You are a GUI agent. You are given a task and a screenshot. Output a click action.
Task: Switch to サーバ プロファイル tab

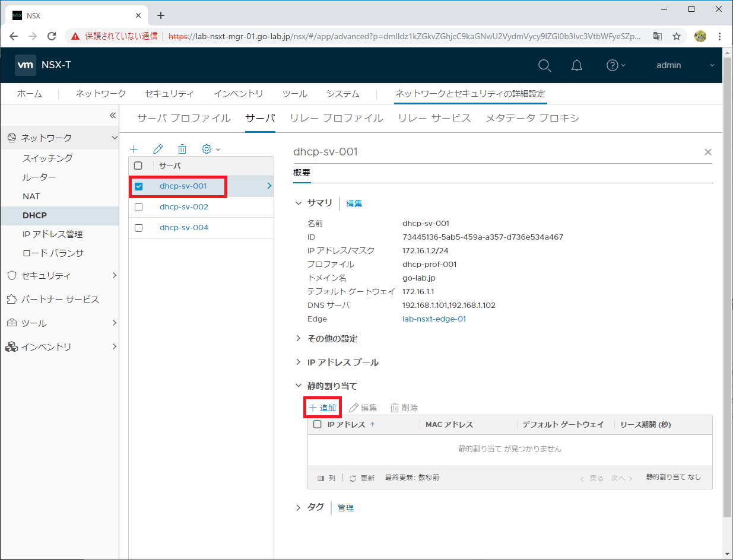tap(183, 118)
